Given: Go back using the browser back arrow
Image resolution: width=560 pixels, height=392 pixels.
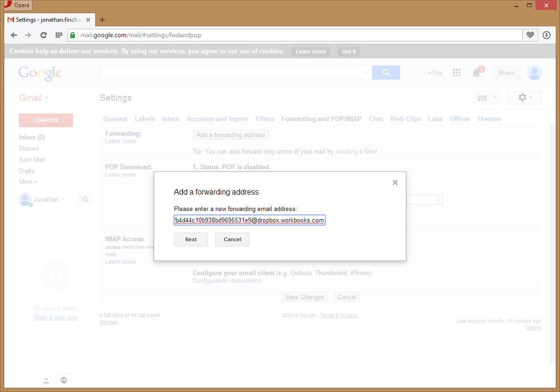Looking at the screenshot, I should 14,35.
